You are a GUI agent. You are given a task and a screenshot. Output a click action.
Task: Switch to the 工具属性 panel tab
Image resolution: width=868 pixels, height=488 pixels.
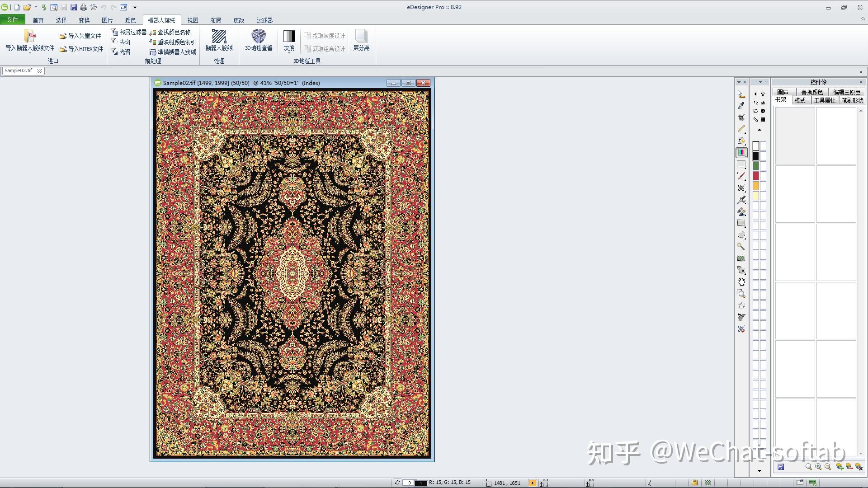point(824,100)
